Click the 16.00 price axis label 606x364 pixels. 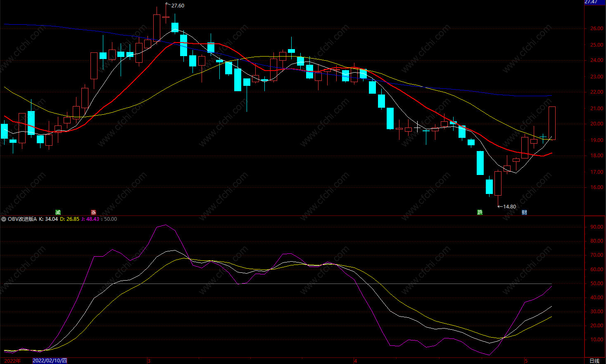pyautogui.click(x=596, y=187)
